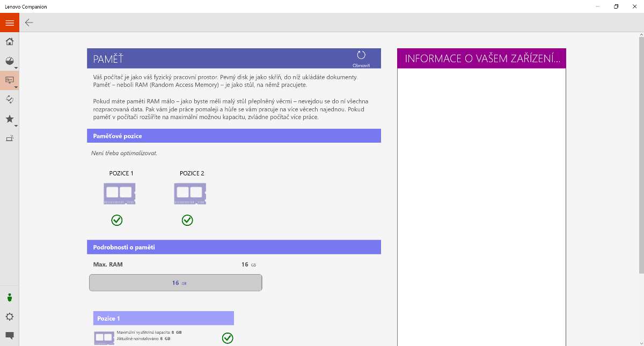Open the system update checkmark icon
The width and height of the screenshot is (644, 346).
point(9,99)
